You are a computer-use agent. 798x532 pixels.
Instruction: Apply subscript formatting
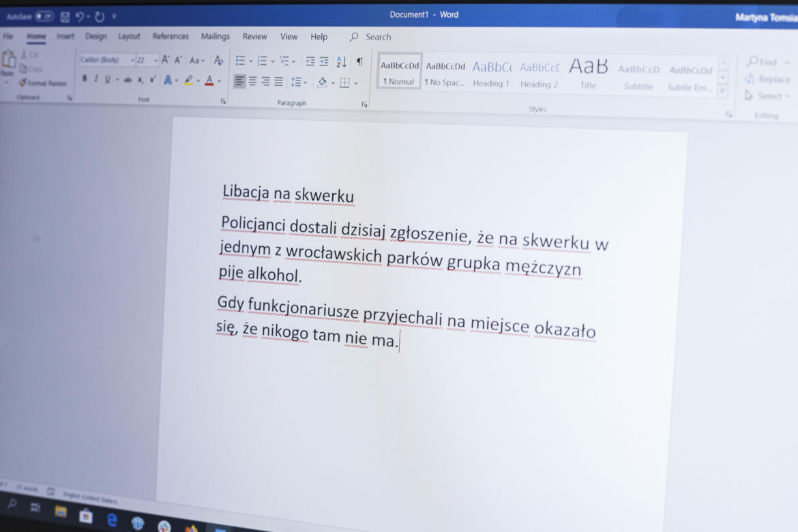click(x=141, y=80)
